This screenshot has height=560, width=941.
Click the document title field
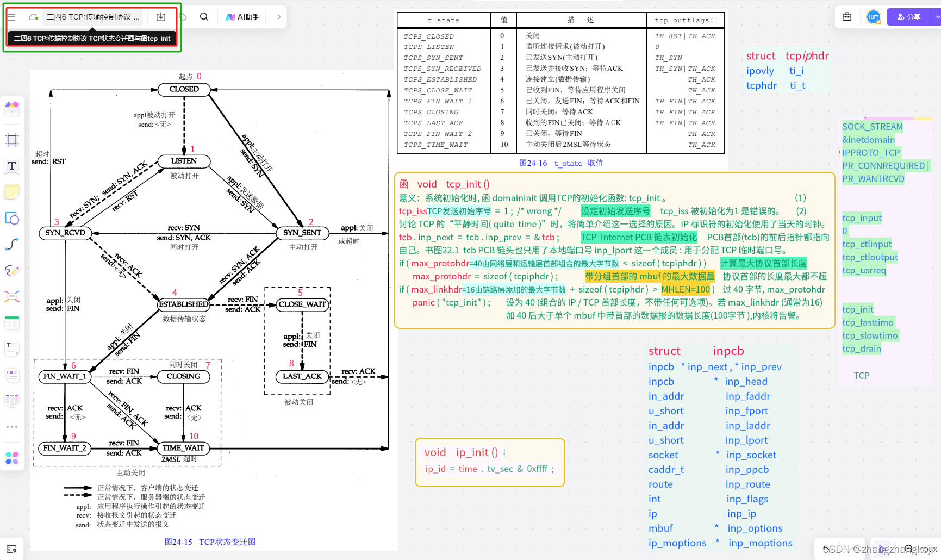click(93, 17)
